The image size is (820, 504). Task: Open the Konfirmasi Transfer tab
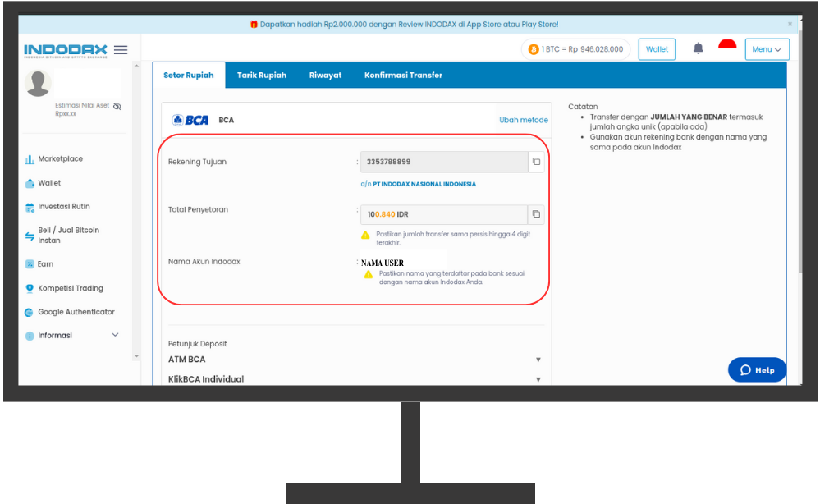pyautogui.click(x=403, y=76)
